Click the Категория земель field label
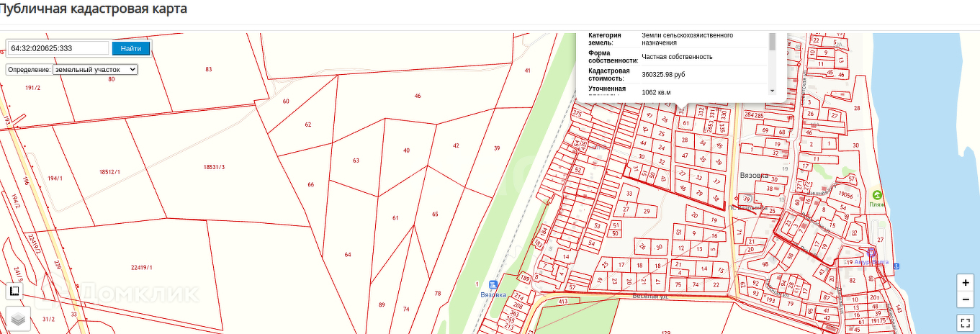Image resolution: width=980 pixels, height=334 pixels. [605, 39]
